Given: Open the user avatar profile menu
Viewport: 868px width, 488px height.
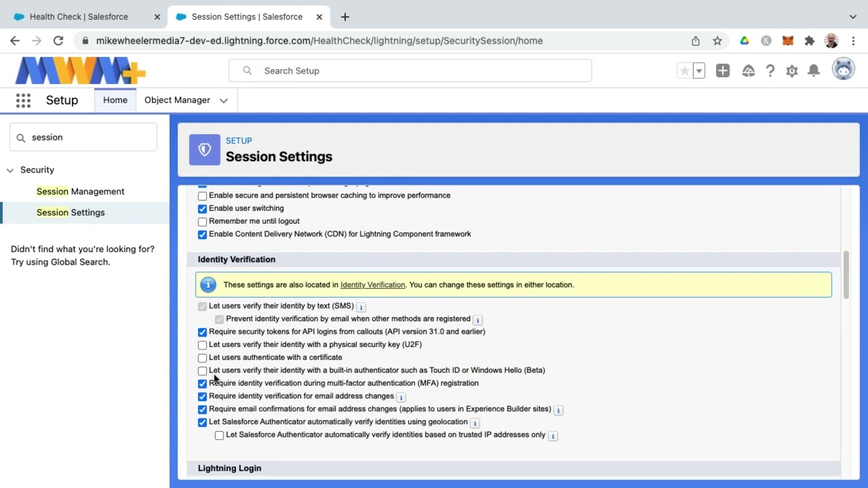Looking at the screenshot, I should (x=843, y=69).
